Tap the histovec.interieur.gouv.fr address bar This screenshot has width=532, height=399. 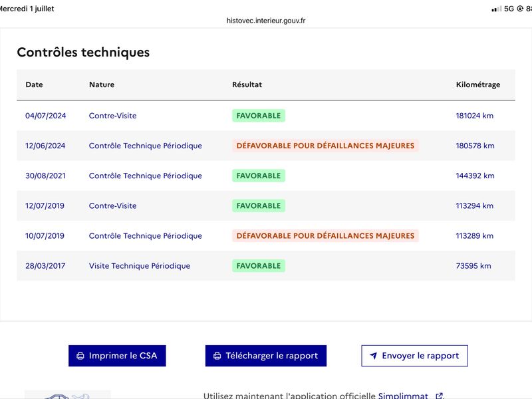[265, 21]
